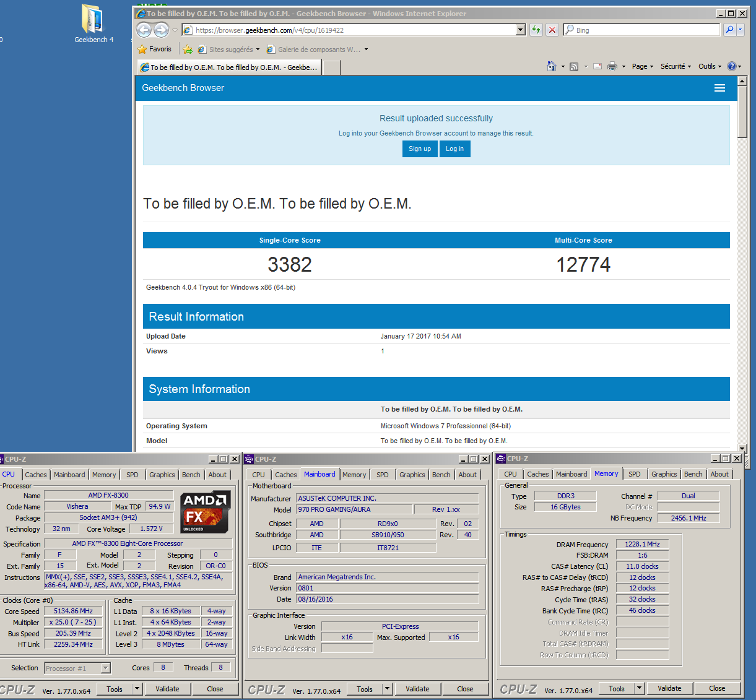756x700 pixels.
Task: Click Core Speed value 5134.86 MHz
Action: [73, 611]
